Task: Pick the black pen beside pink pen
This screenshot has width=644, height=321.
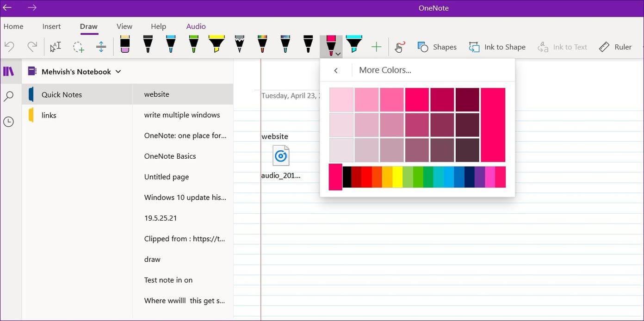Action: tap(308, 44)
